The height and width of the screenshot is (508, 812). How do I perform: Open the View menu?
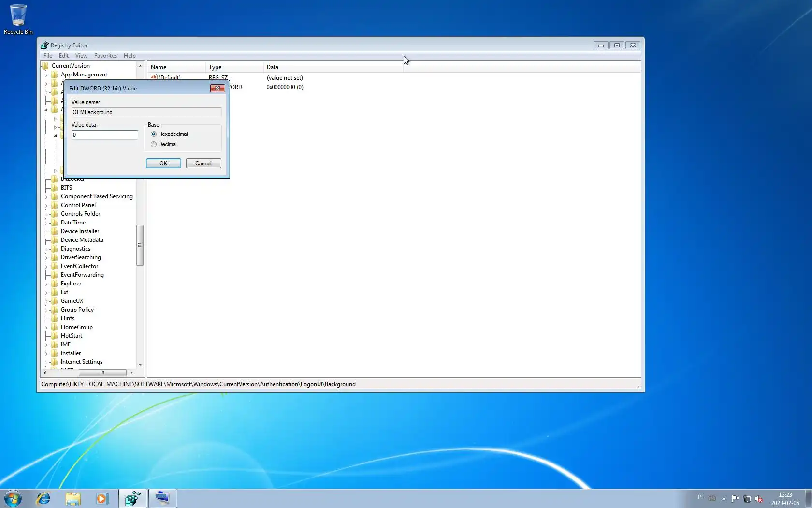point(81,56)
